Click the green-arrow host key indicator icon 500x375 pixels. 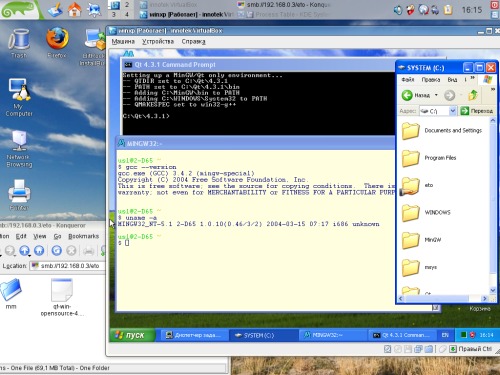coord(453,349)
